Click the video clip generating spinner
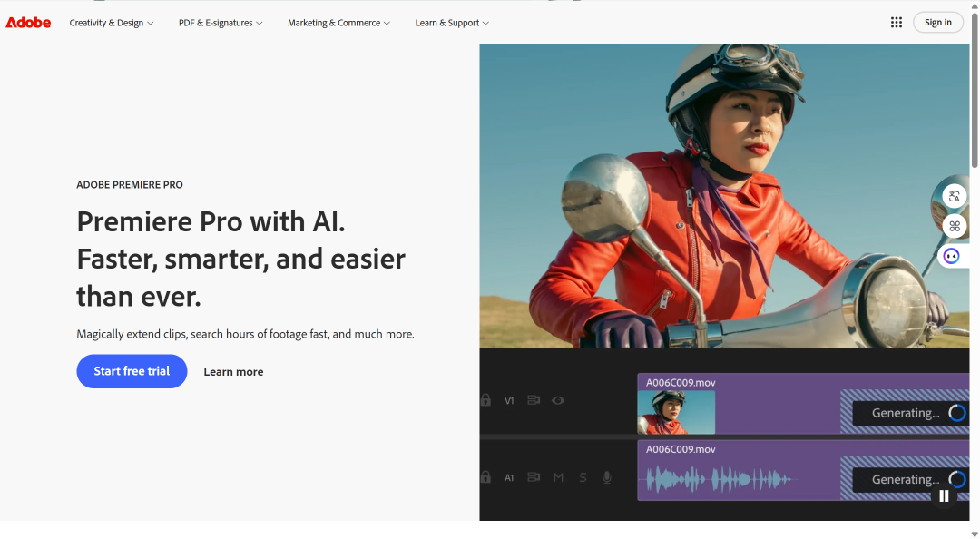 coord(957,413)
